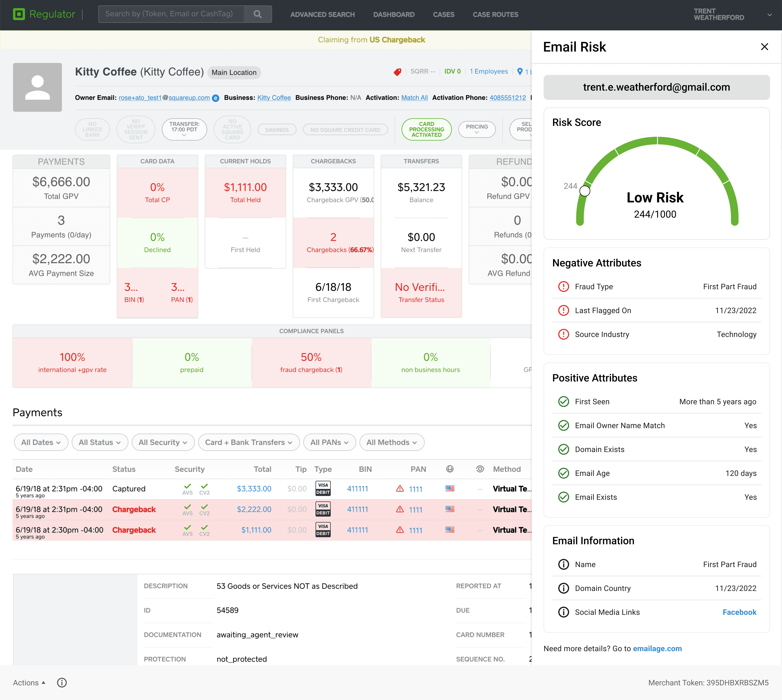Click the globe column header icon
Screen dimensions: 782x700
click(x=449, y=469)
